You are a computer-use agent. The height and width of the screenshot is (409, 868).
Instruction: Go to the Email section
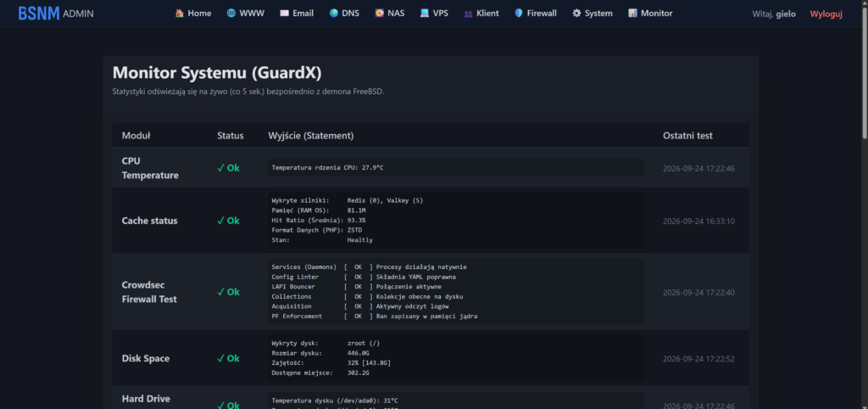[x=297, y=14]
